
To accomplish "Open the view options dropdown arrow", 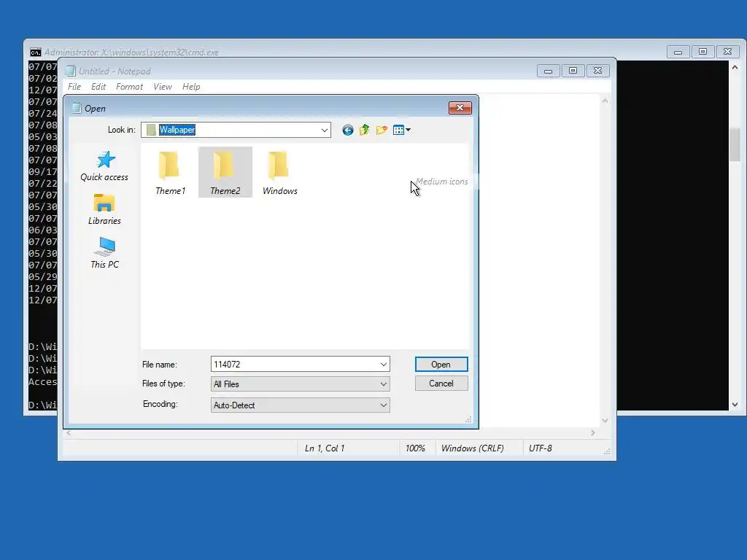I will (x=409, y=130).
